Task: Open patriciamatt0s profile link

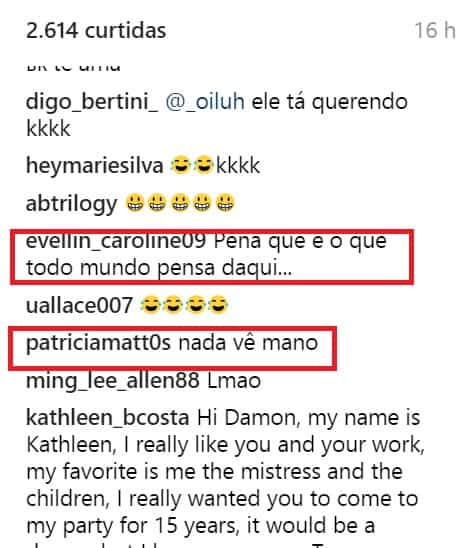Action: [x=98, y=344]
